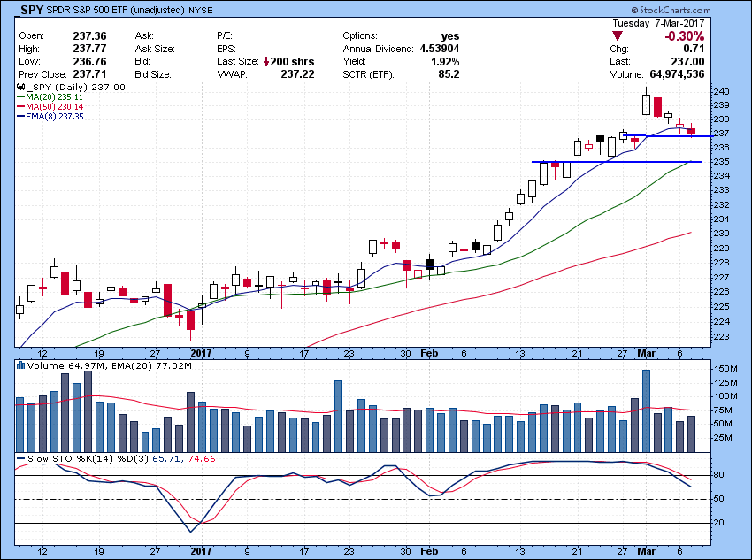Image resolution: width=752 pixels, height=560 pixels.
Task: Click the High value 237.77
Action: coord(89,49)
